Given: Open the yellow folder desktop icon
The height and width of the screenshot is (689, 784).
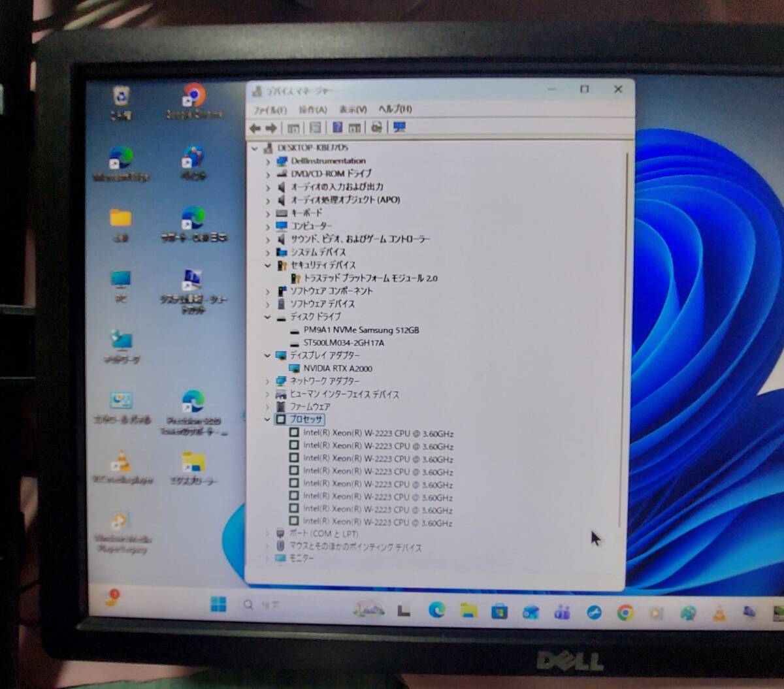Looking at the screenshot, I should pos(121,225).
